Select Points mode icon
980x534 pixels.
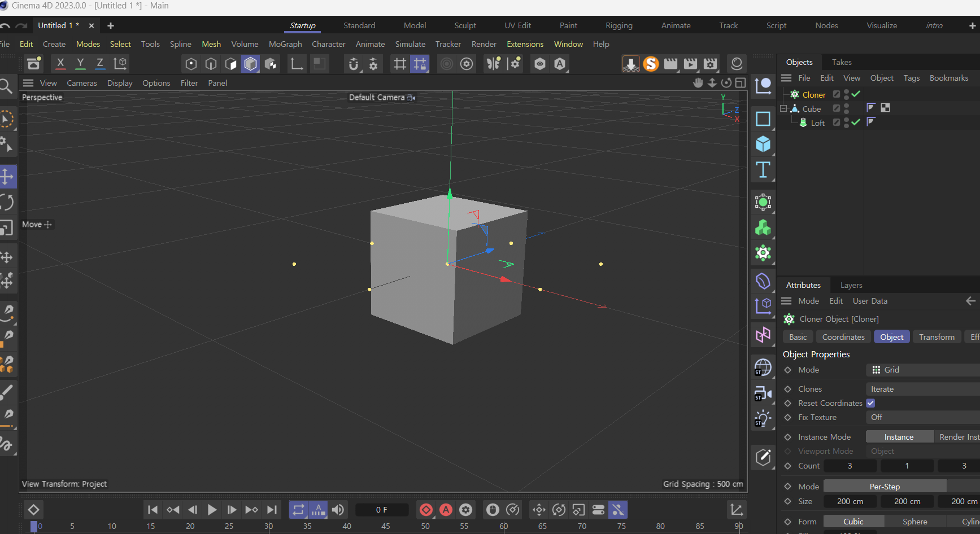click(x=191, y=64)
